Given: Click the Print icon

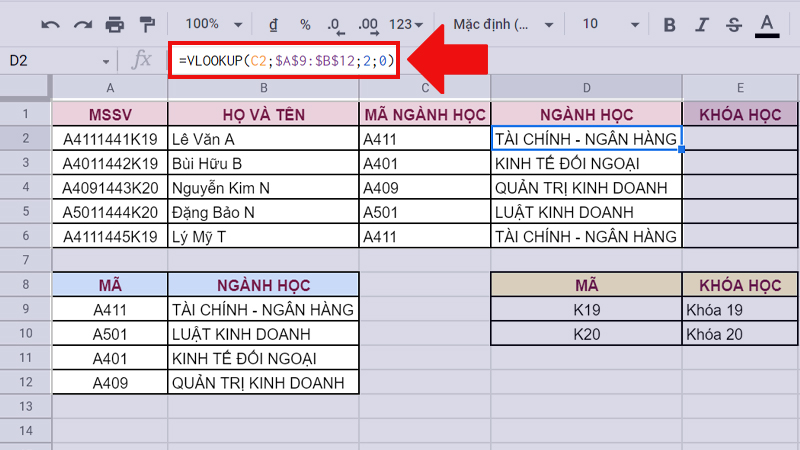Looking at the screenshot, I should click(115, 24).
